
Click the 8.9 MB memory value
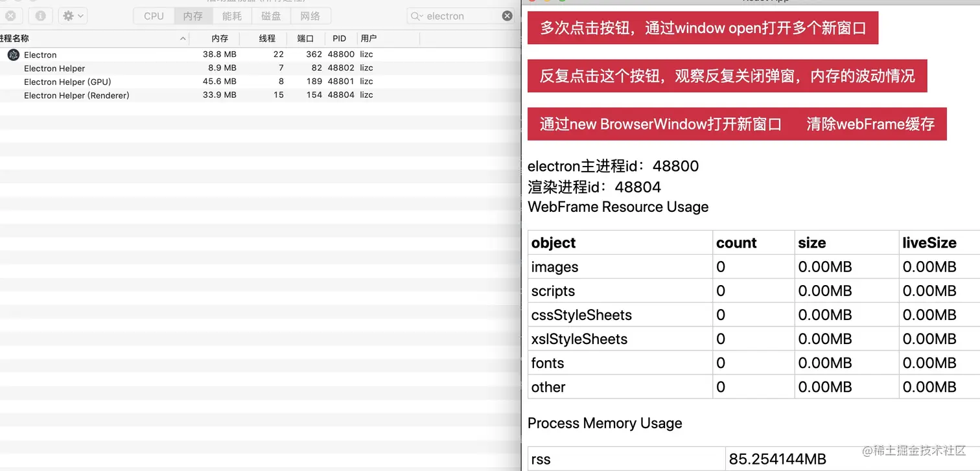[222, 68]
